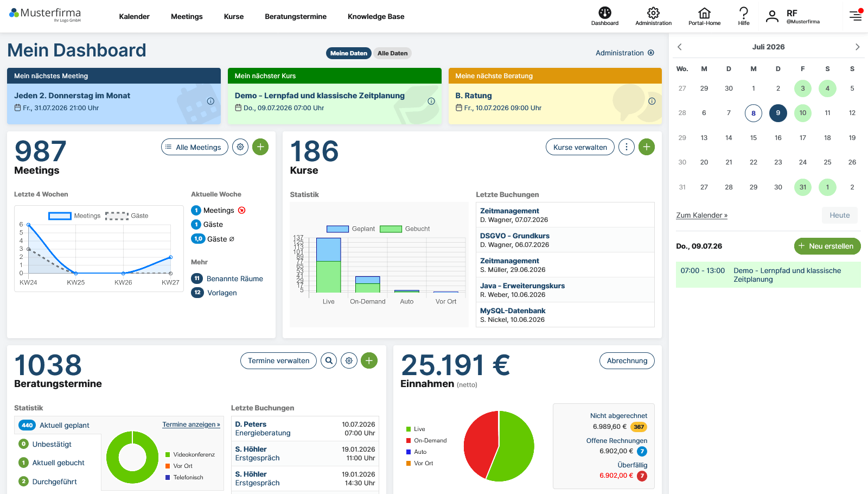The height and width of the screenshot is (494, 868).
Task: Open the 07:00 - 13:00 Demo calendar event
Action: (768, 275)
